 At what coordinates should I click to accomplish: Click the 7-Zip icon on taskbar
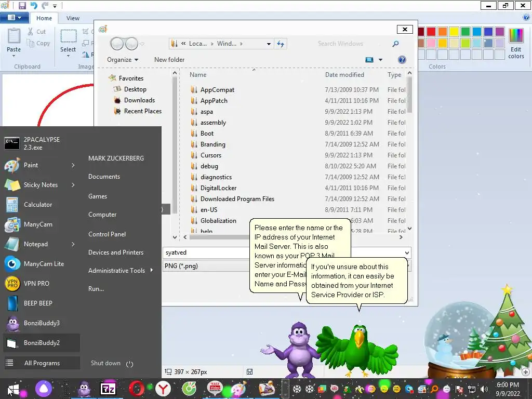point(108,389)
